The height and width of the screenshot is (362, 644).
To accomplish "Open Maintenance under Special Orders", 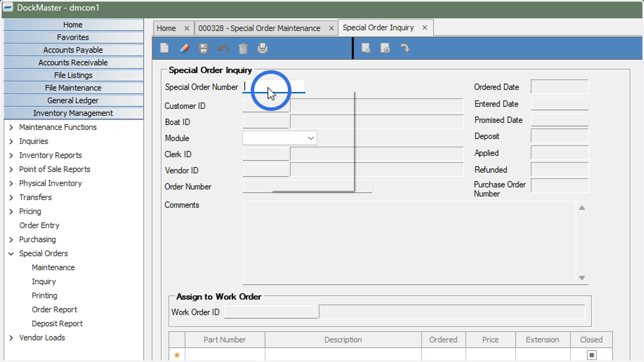I will pyautogui.click(x=53, y=268).
